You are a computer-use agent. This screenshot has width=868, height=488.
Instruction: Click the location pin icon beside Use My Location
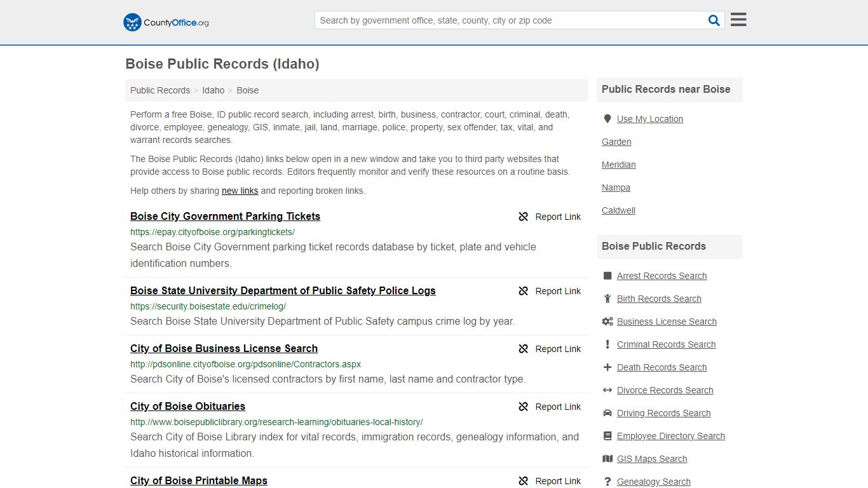607,119
